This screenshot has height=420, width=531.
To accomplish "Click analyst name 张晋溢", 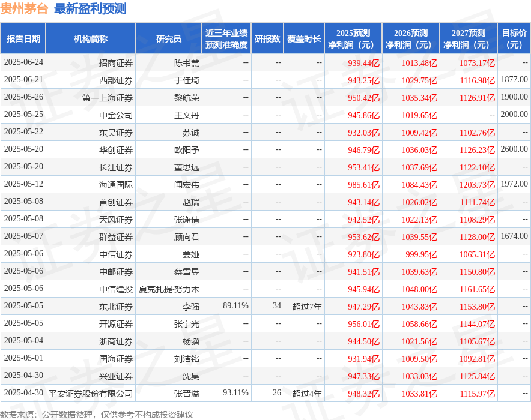I will (187, 394).
